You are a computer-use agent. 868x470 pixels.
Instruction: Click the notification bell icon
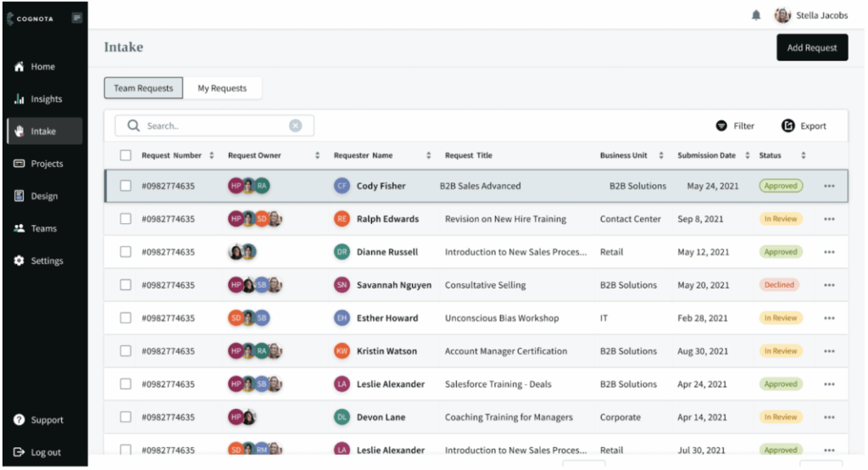756,15
